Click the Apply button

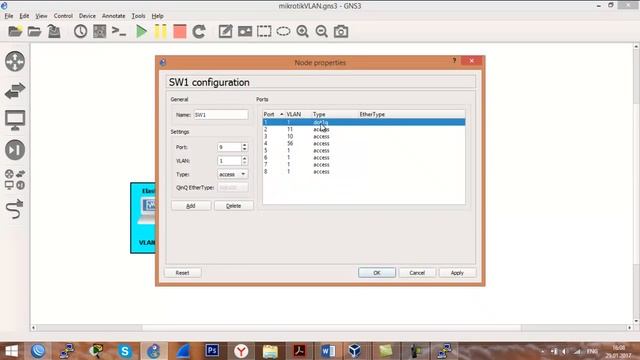(x=457, y=273)
